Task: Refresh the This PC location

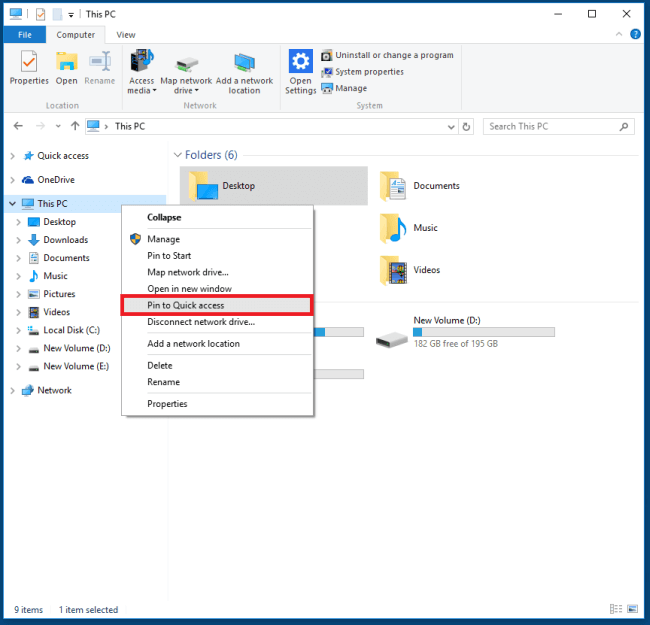Action: [x=466, y=126]
